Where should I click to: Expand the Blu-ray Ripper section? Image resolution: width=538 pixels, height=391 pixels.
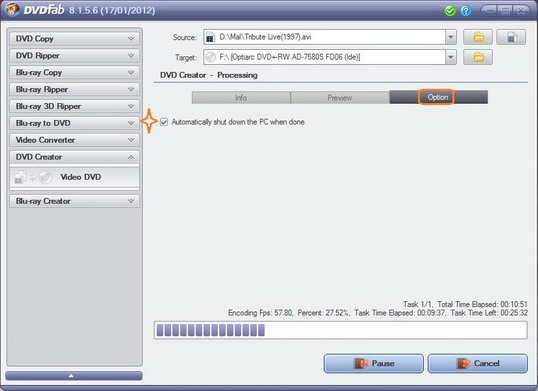(74, 89)
